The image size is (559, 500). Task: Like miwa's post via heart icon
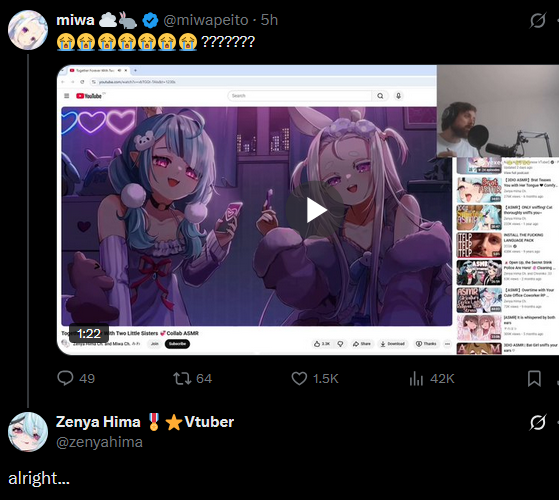tap(299, 378)
